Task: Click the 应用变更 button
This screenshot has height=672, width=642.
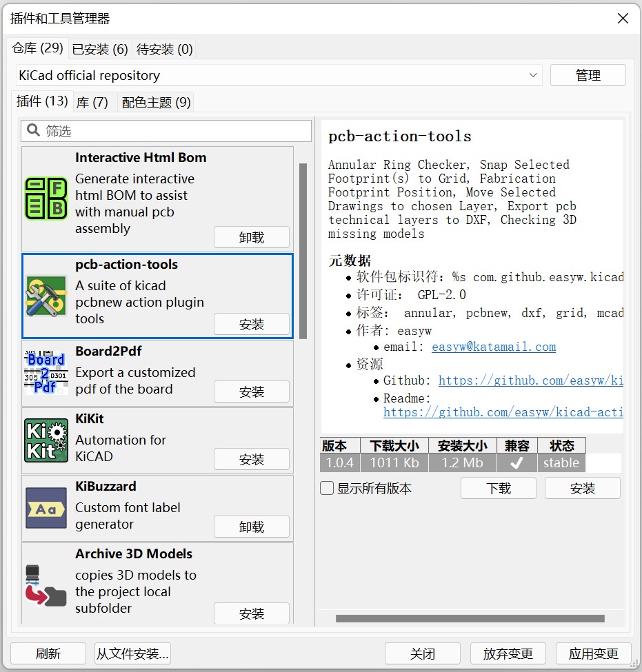Action: [594, 653]
